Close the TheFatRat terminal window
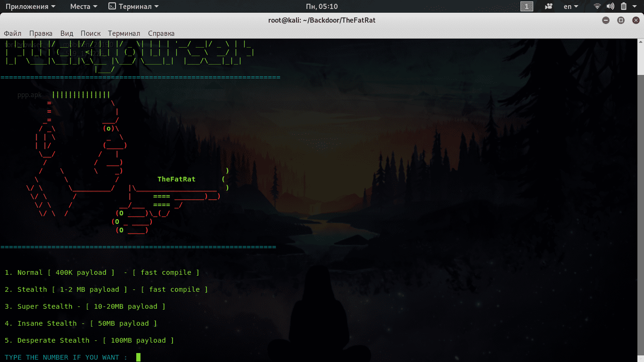Image resolution: width=644 pixels, height=362 pixels. click(x=636, y=20)
